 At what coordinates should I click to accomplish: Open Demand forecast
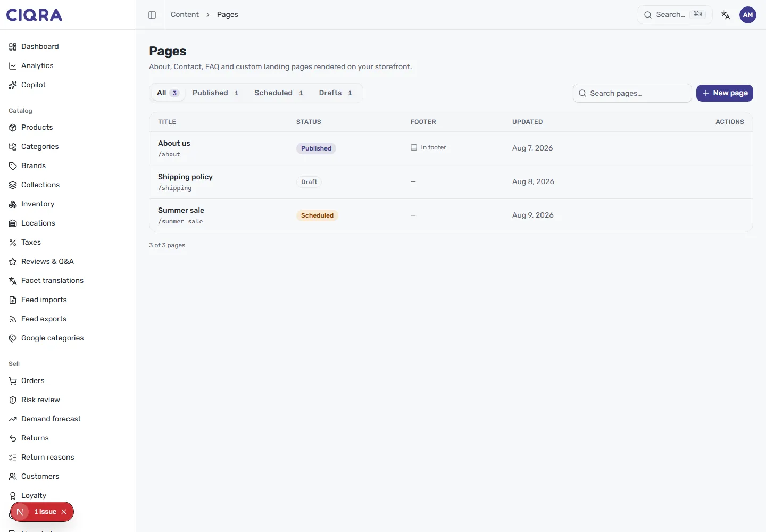pyautogui.click(x=68, y=419)
